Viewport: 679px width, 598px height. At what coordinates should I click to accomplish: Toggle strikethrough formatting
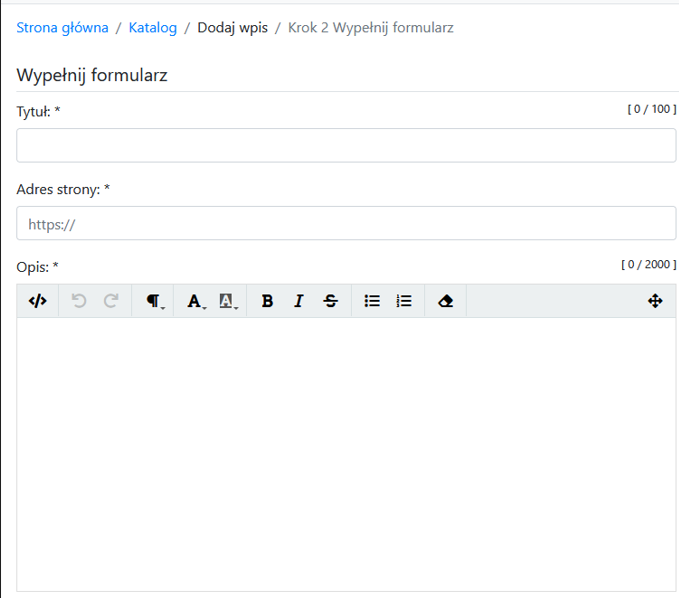pos(331,301)
